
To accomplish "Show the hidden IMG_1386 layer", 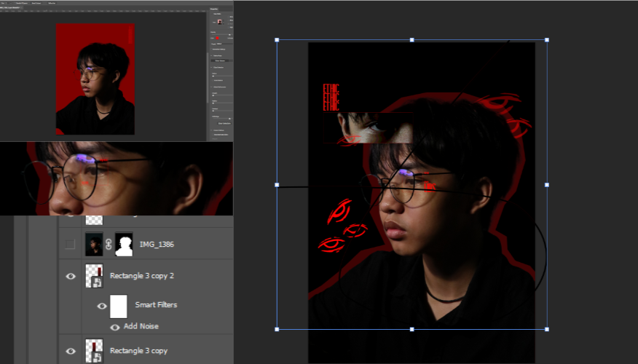I will click(x=70, y=245).
